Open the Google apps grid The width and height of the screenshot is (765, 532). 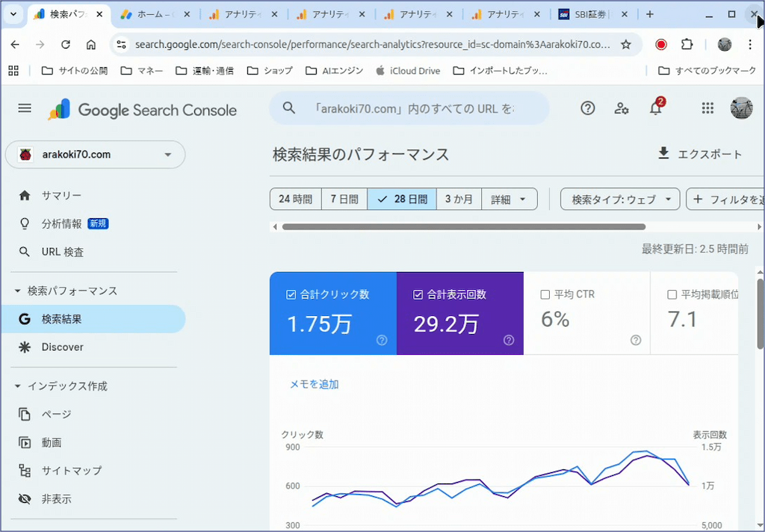click(707, 109)
